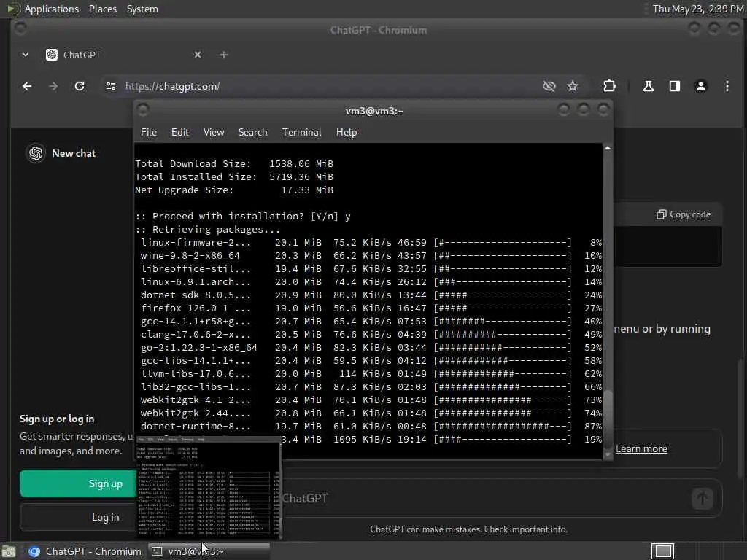Screen dimensions: 747x560
Task: Click the wine-9.8-2-x86_64 download line
Action: tap(371, 256)
